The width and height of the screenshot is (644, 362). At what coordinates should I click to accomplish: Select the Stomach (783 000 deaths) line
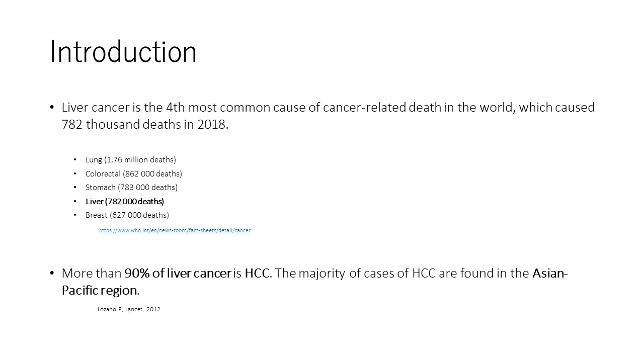click(x=131, y=188)
